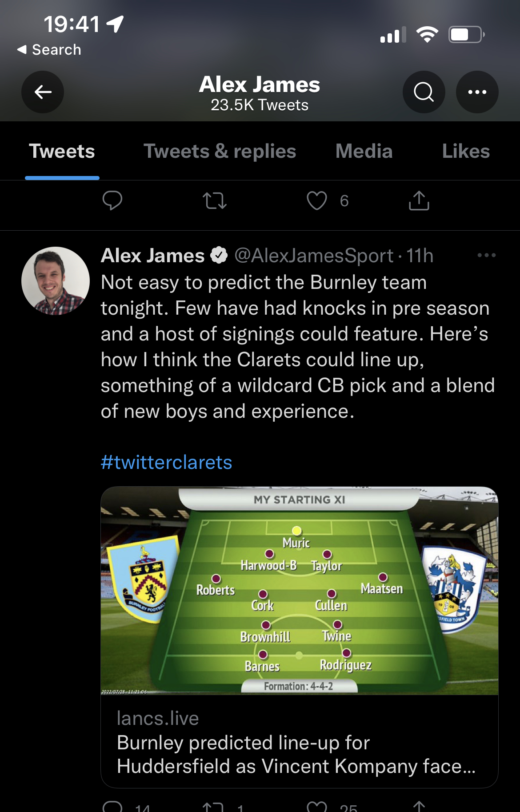Screen dimensions: 520x812
Task: Open the starting XI lineup image
Action: pyautogui.click(x=299, y=591)
